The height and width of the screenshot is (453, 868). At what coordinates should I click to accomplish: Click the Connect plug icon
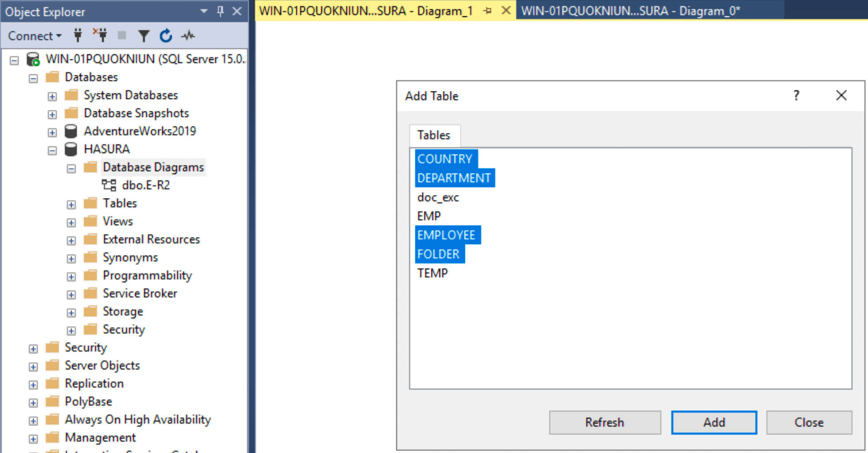(77, 35)
